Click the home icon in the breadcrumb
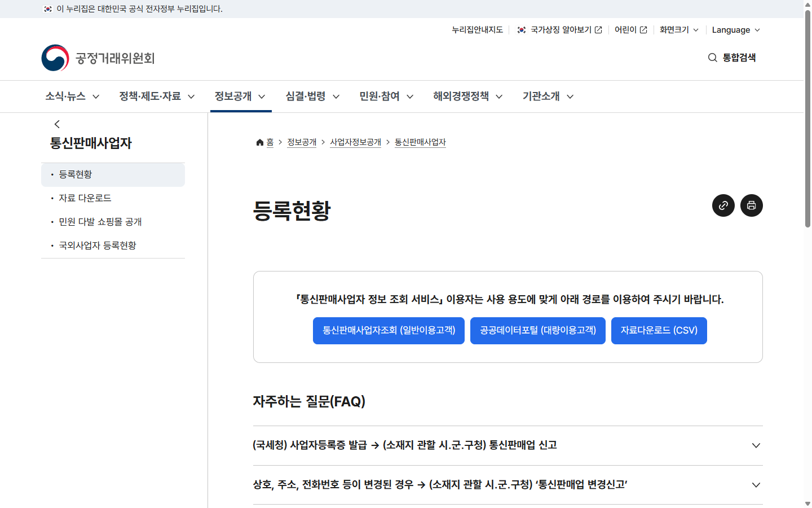The height and width of the screenshot is (508, 812). [260, 142]
